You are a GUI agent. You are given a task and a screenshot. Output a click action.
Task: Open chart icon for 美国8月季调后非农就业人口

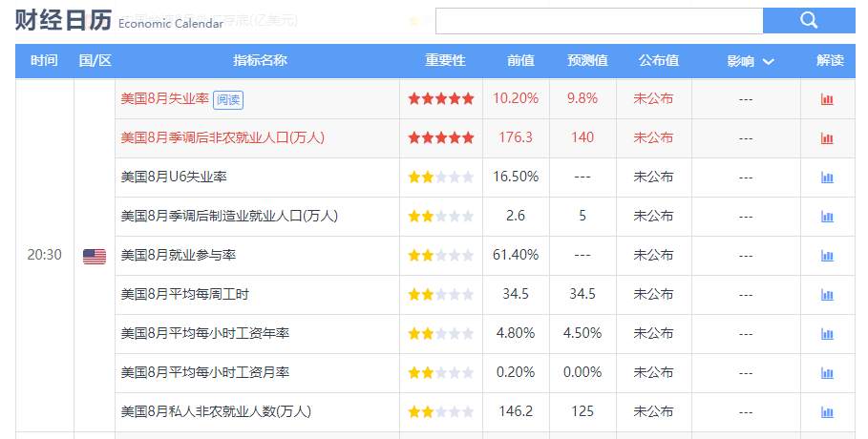(x=827, y=138)
